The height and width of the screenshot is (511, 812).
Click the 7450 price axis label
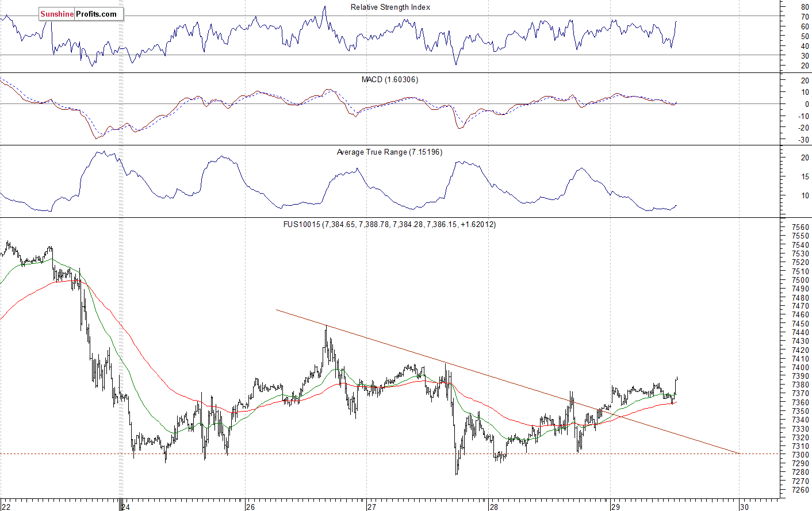coord(800,324)
